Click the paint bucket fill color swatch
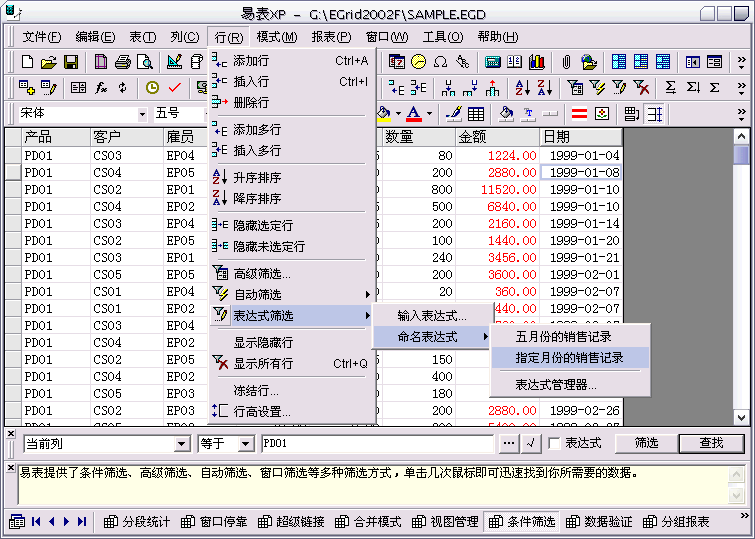Viewport: 755px width, 539px height. 384,114
